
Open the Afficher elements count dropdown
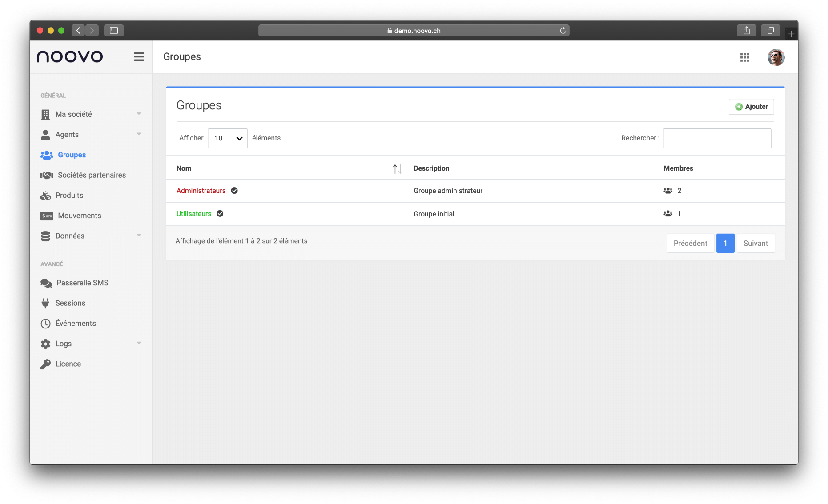227,138
